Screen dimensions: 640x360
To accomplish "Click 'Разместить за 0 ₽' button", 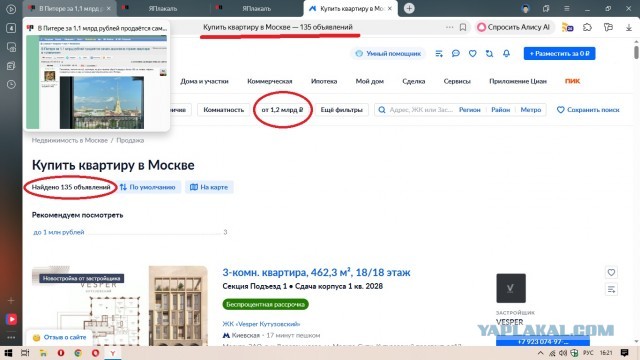I will coord(559,53).
